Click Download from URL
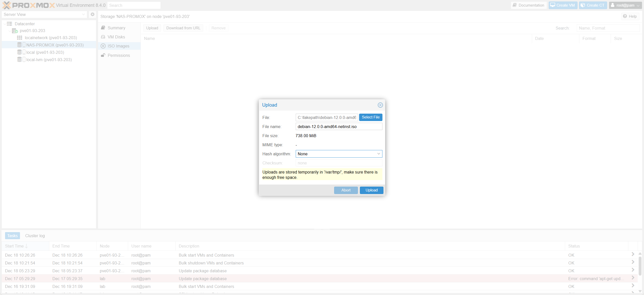This screenshot has height=295, width=644. coord(183,28)
